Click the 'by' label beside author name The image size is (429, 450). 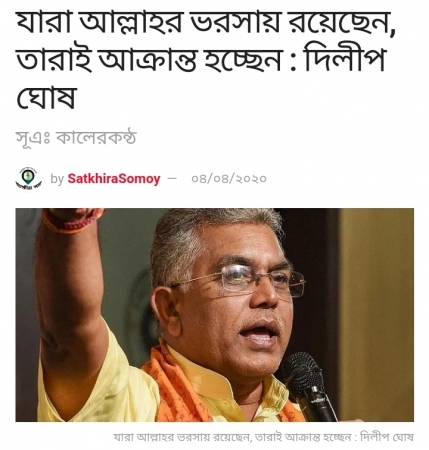point(57,179)
